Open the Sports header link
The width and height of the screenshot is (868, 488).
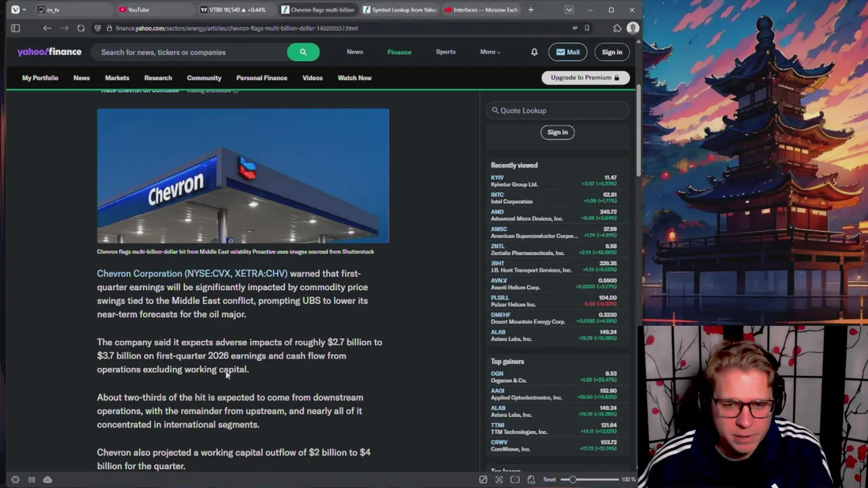point(446,52)
